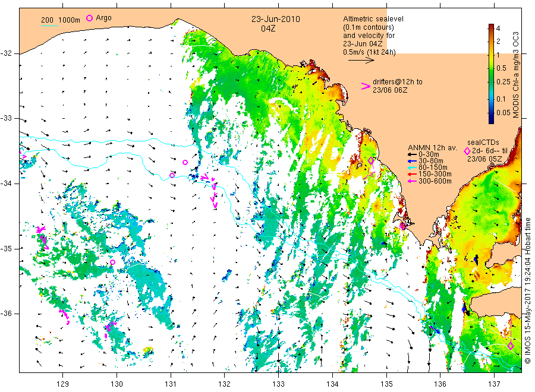535x392 pixels.
Task: Click the cyan 80-150m legend arrow
Action: click(x=413, y=167)
